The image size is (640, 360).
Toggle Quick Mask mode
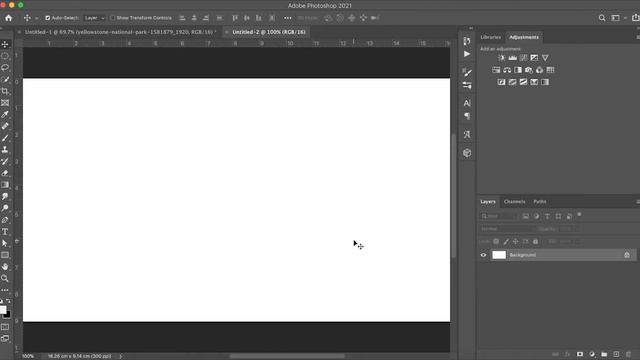pos(5,327)
